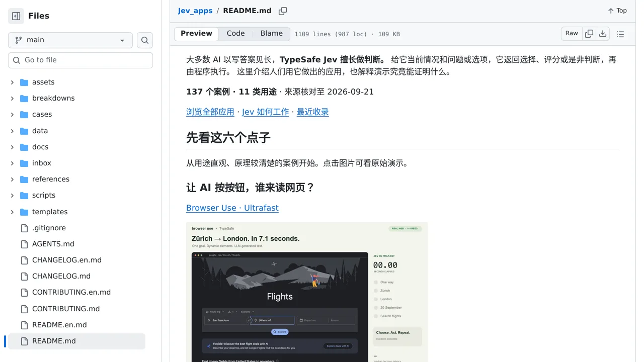This screenshot has width=644, height=362.
Task: Follow the Jev 如何工作 link
Action: click(x=266, y=112)
